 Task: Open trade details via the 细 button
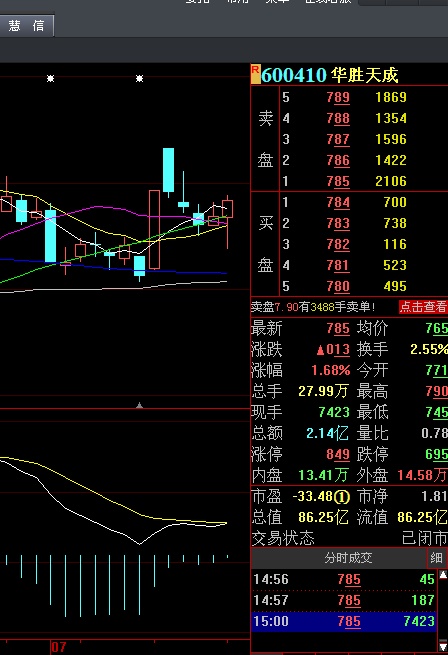tap(436, 558)
